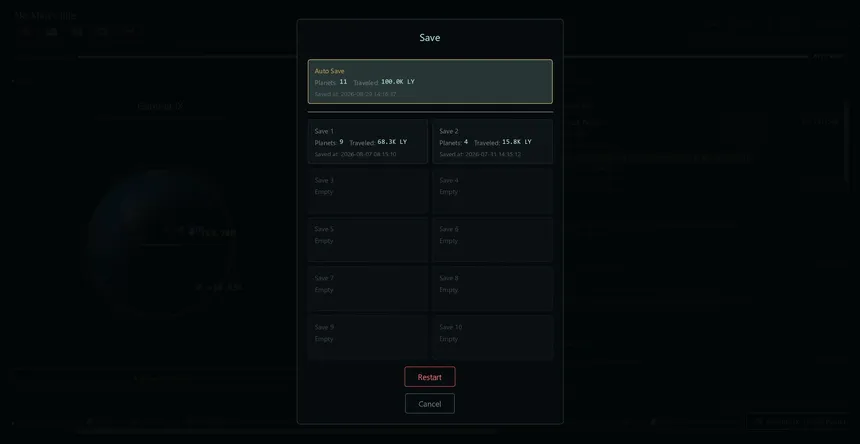Click the red Restart button
Screen dimensions: 860x444
[430, 377]
